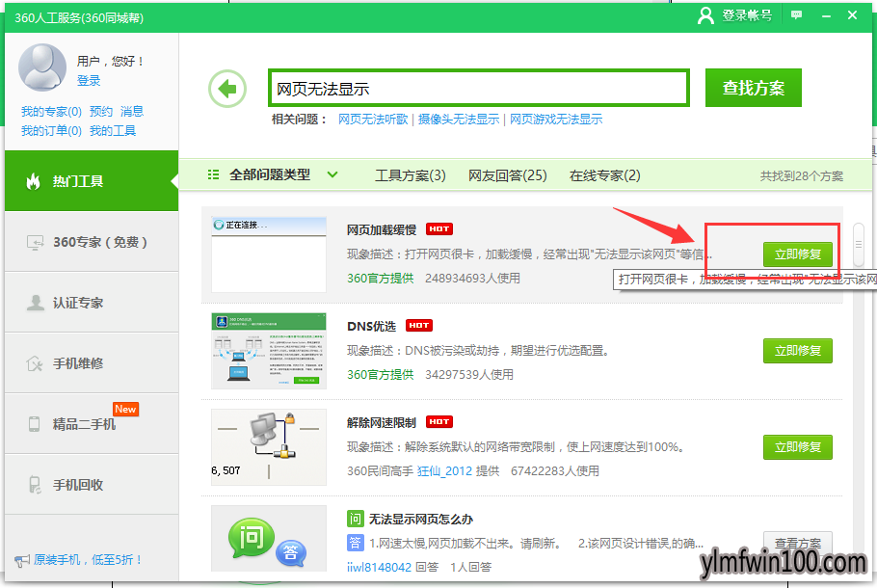Click the monitor icon beside 360专家
The height and width of the screenshot is (588, 877).
click(36, 242)
